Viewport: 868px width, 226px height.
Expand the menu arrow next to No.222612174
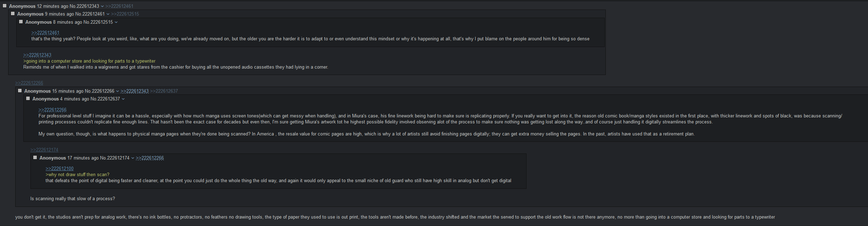point(133,158)
